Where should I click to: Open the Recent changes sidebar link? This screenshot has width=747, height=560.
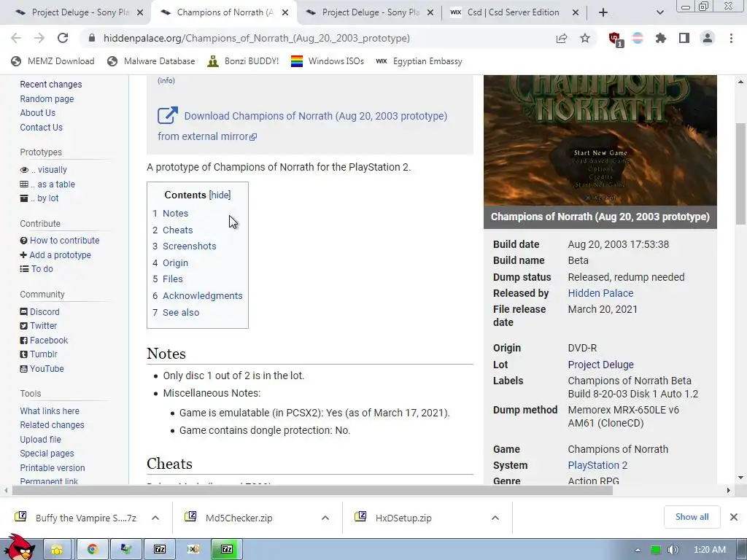tap(51, 85)
